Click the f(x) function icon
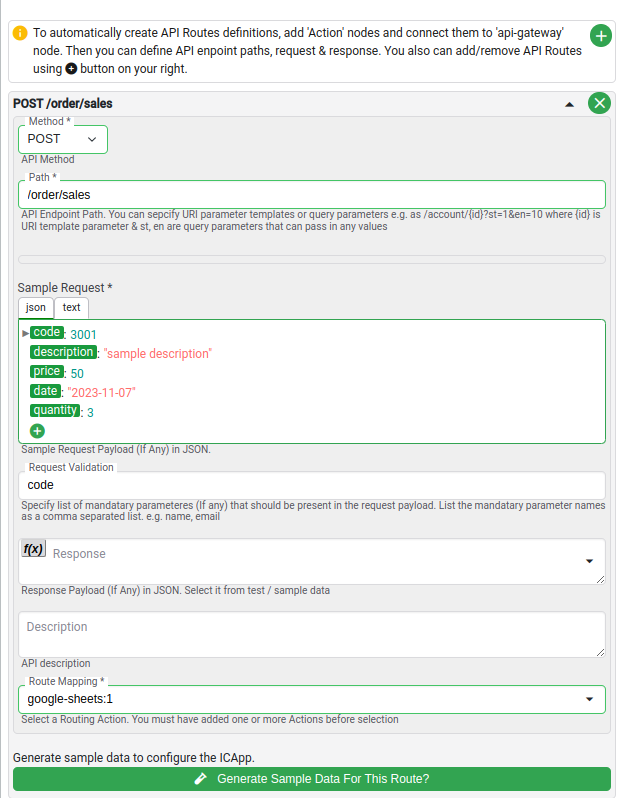Viewport: 618px width, 798px height. pyautogui.click(x=34, y=549)
